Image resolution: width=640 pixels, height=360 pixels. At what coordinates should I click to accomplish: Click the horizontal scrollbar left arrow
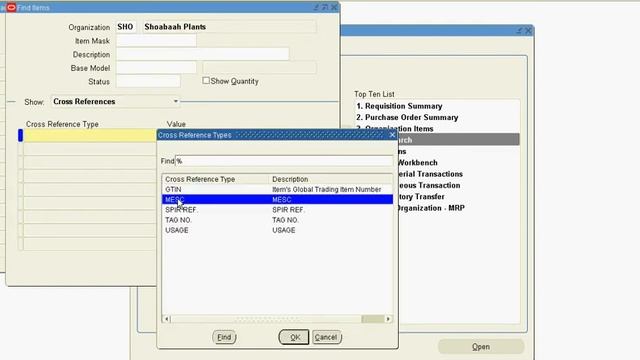pyautogui.click(x=167, y=319)
